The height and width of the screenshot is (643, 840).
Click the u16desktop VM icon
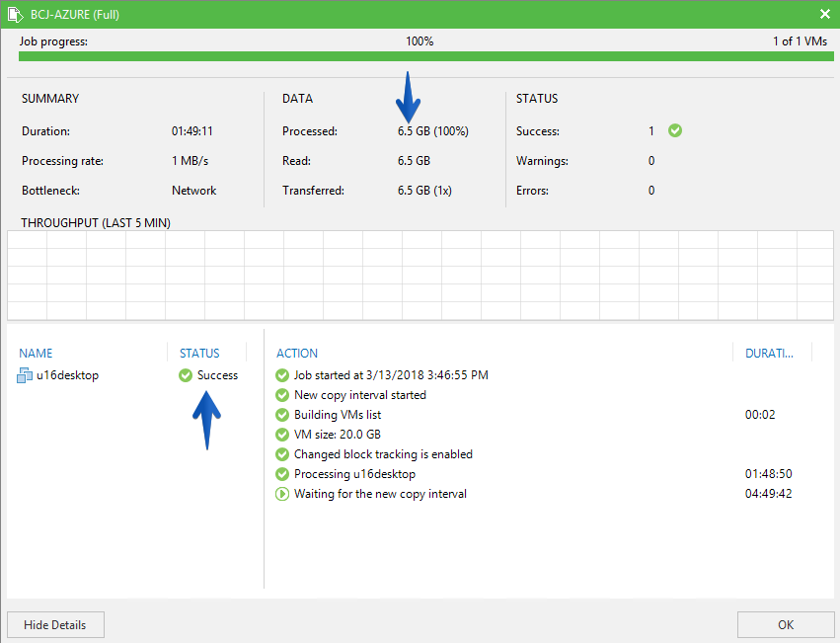coord(25,375)
